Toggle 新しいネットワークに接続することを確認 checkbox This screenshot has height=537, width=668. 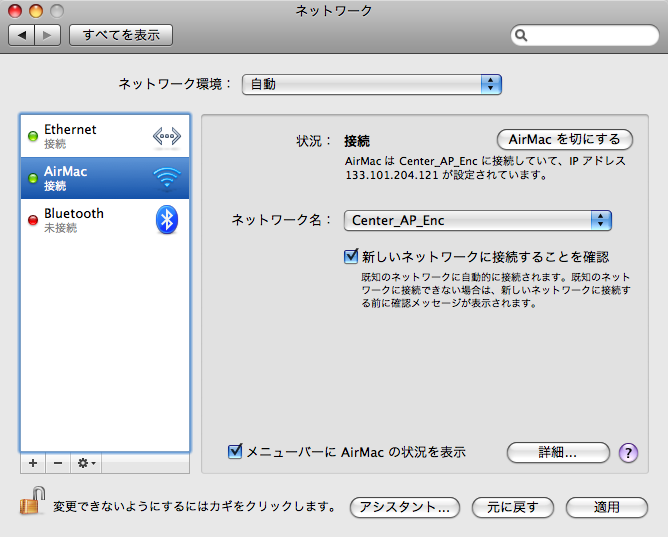pyautogui.click(x=351, y=256)
